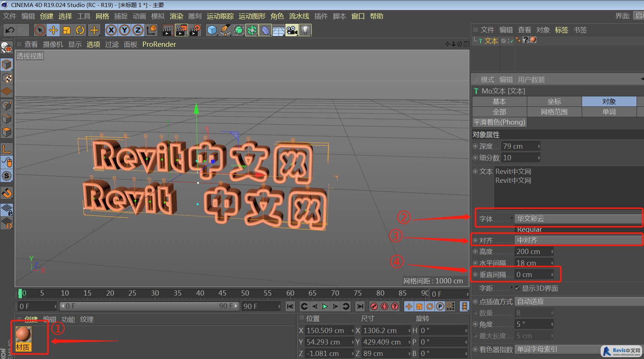
Task: Click the timeline preview range slider bar
Action: point(150,306)
